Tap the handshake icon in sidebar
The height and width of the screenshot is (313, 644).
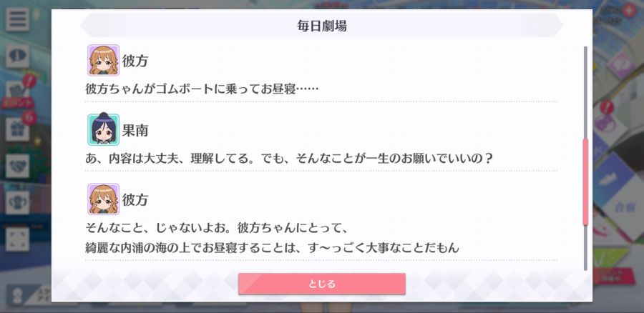tap(17, 166)
